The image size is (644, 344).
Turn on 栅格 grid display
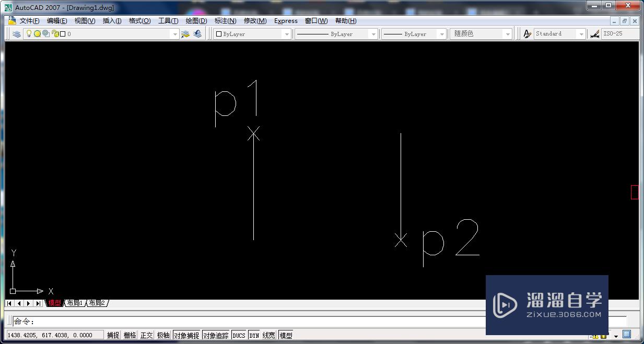[x=130, y=335]
